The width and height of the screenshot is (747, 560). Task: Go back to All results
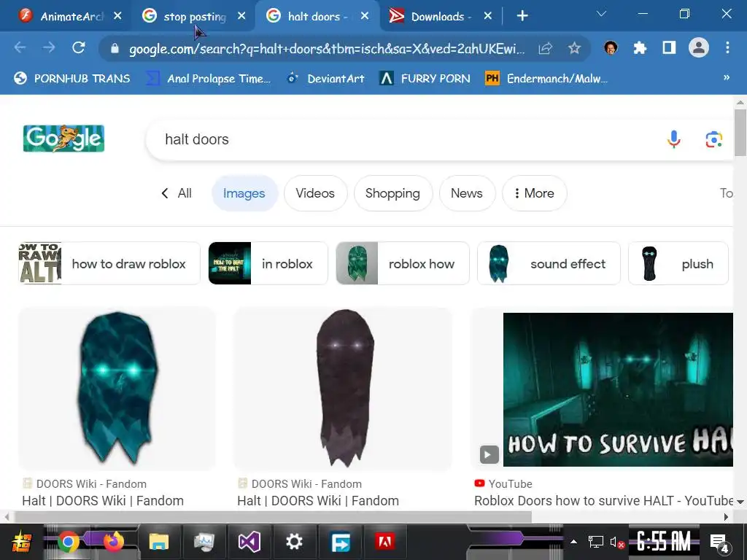coord(177,193)
